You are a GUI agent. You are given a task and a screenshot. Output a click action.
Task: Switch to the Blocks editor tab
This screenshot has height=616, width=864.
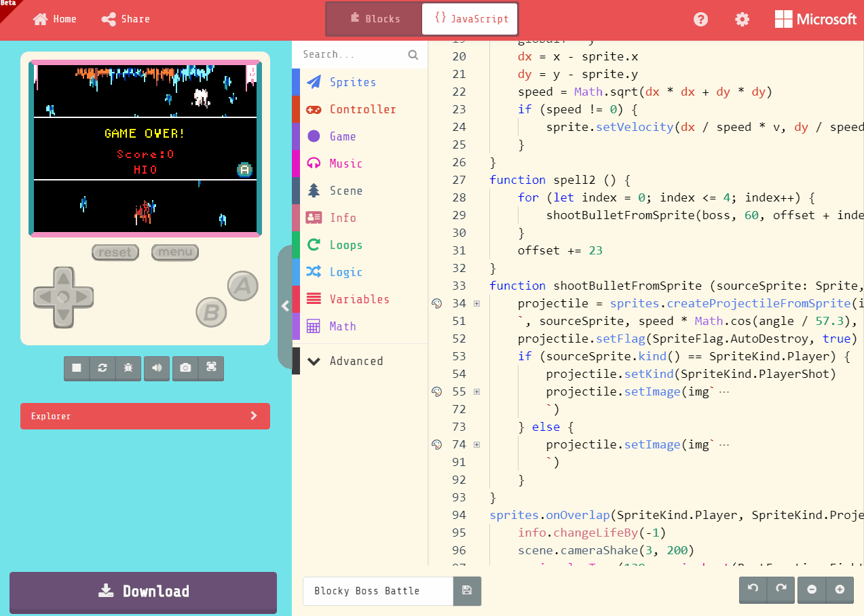375,19
